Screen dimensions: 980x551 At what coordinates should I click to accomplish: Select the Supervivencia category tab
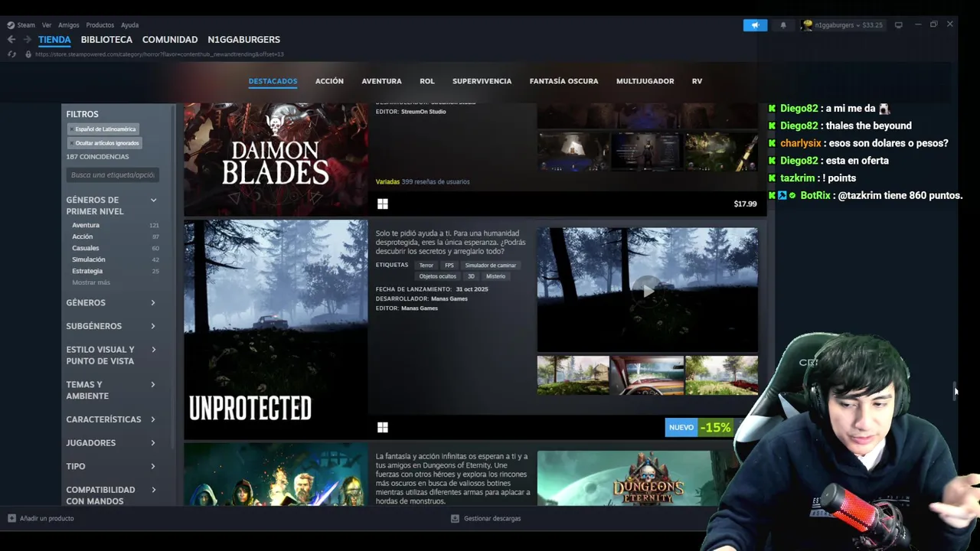point(482,81)
